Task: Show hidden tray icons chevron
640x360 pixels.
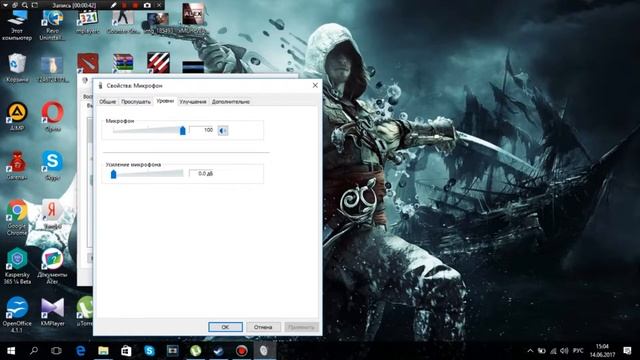Action: click(x=530, y=351)
